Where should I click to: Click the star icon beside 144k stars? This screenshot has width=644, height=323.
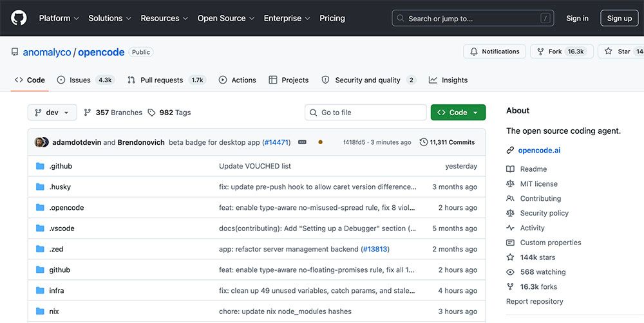pyautogui.click(x=510, y=257)
